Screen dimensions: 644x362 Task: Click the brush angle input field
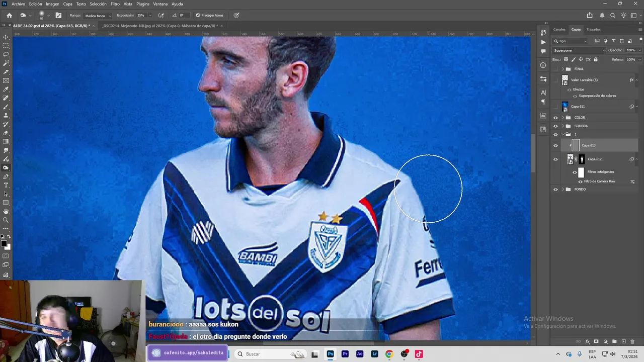point(183,16)
